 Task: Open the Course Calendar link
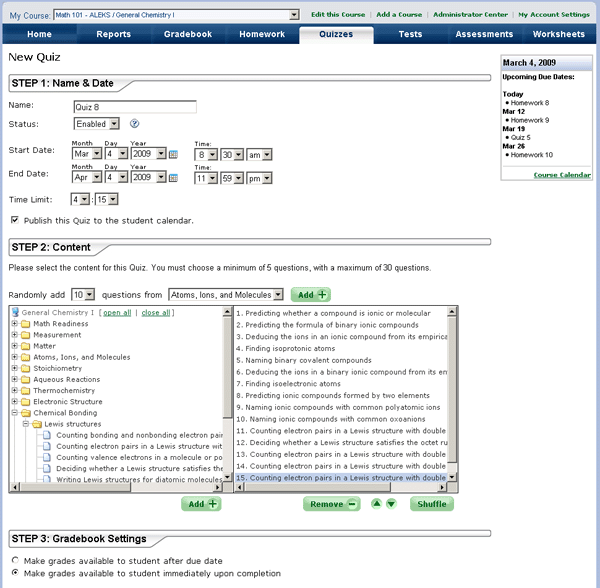(562, 175)
